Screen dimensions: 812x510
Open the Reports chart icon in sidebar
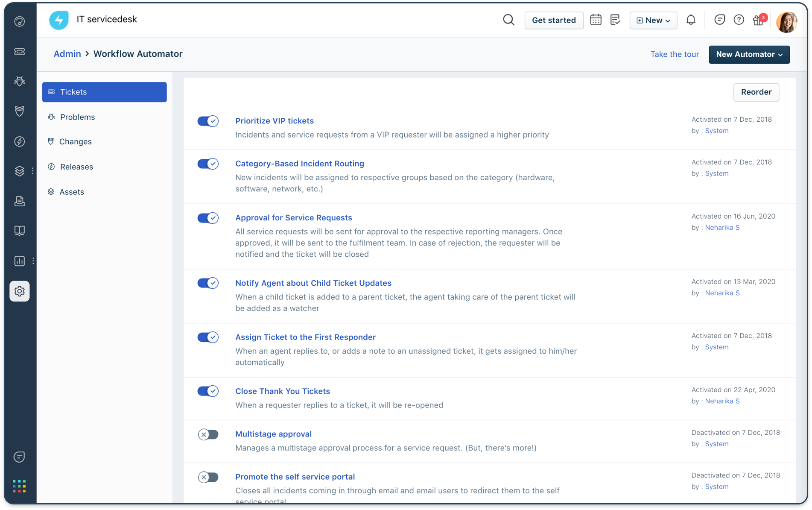(20, 261)
